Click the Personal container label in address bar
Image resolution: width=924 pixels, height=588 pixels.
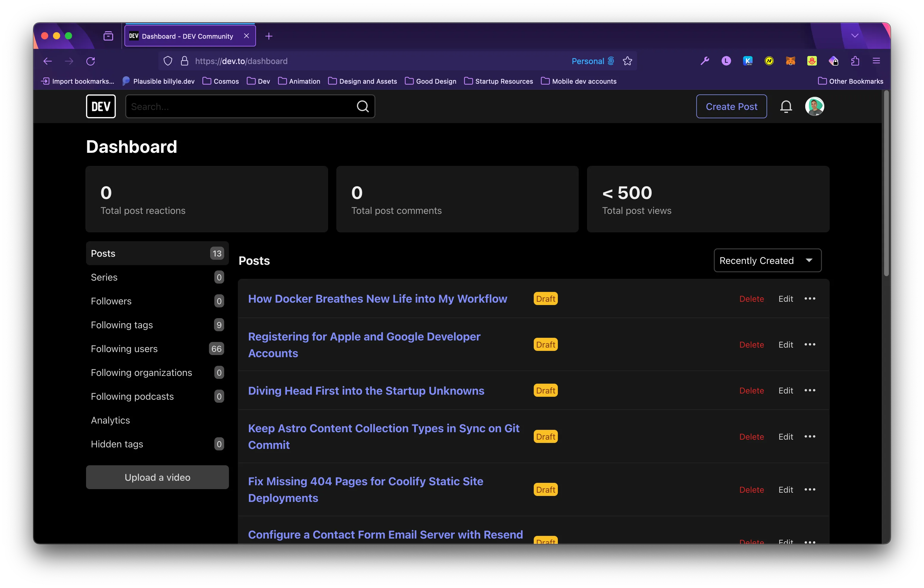(x=593, y=61)
